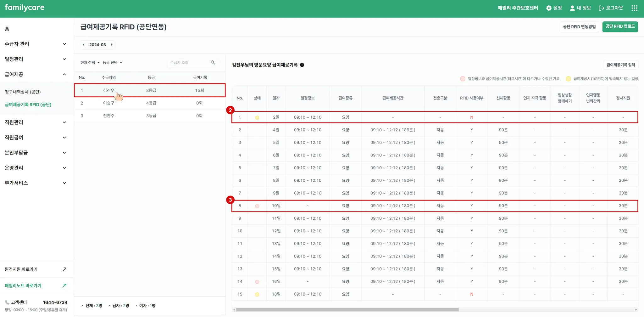Open 원격지원 바로가기 external link arrow
Image resolution: width=644 pixels, height=317 pixels.
click(64, 269)
